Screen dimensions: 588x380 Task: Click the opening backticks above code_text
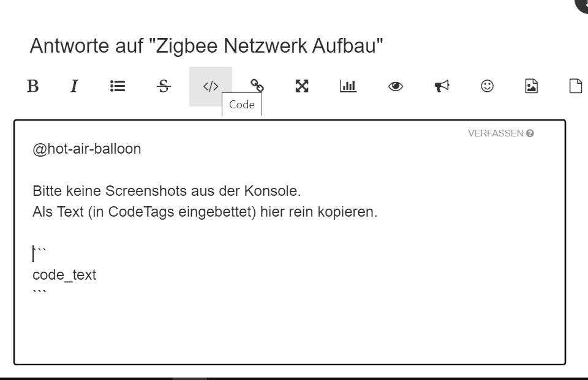point(39,250)
